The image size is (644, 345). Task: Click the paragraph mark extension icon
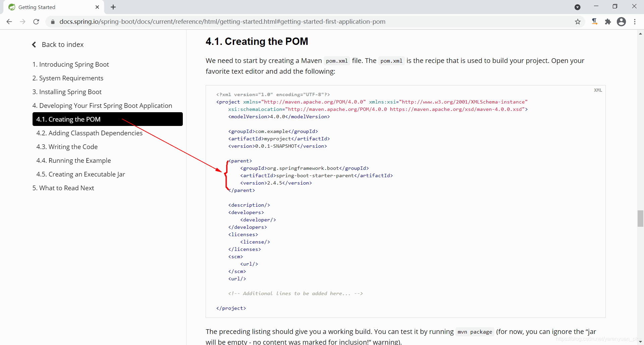click(594, 22)
